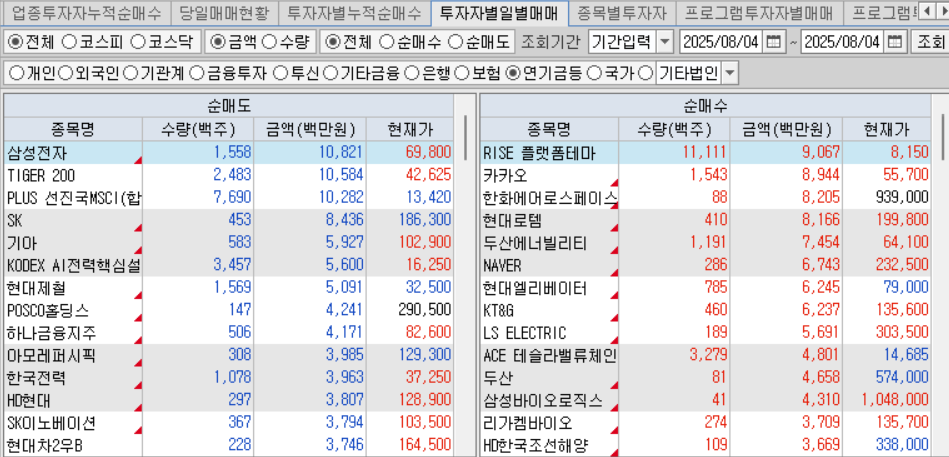Switch to 투자자별일별매매 tab
The width and height of the screenshot is (949, 457).
[500, 12]
